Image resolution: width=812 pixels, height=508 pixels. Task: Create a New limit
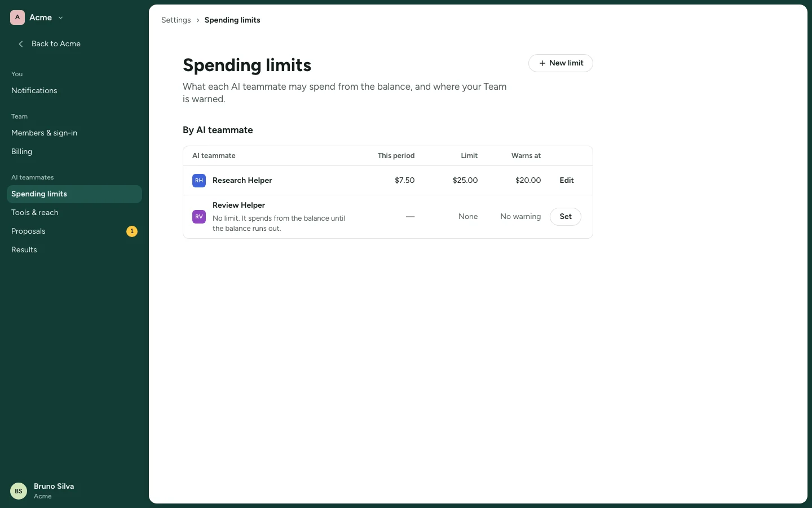(x=561, y=63)
